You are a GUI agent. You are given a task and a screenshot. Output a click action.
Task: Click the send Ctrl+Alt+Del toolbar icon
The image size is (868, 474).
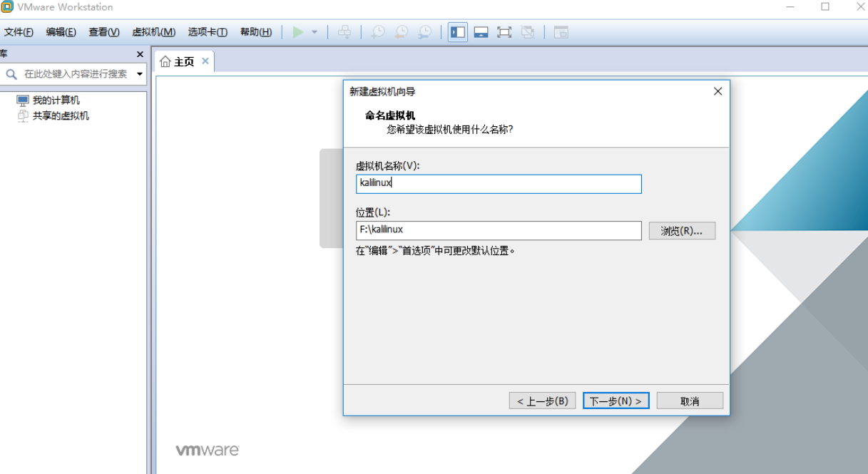(x=344, y=32)
